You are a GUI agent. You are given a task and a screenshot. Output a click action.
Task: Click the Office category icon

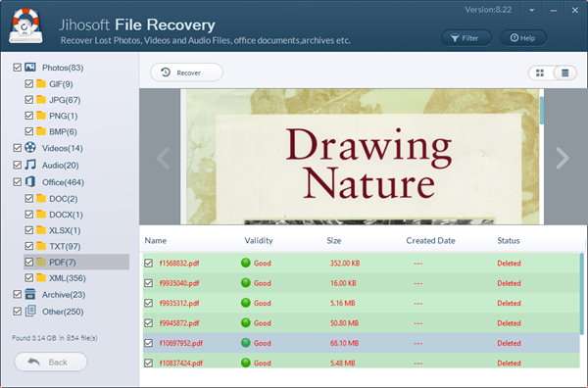tap(30, 182)
